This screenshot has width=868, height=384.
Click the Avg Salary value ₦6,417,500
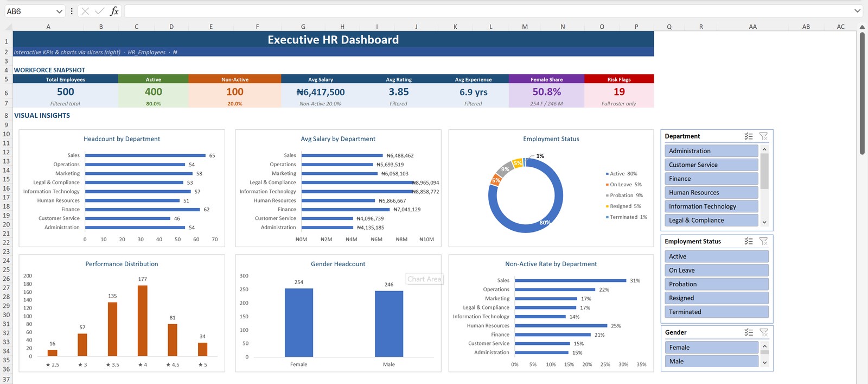coord(321,92)
